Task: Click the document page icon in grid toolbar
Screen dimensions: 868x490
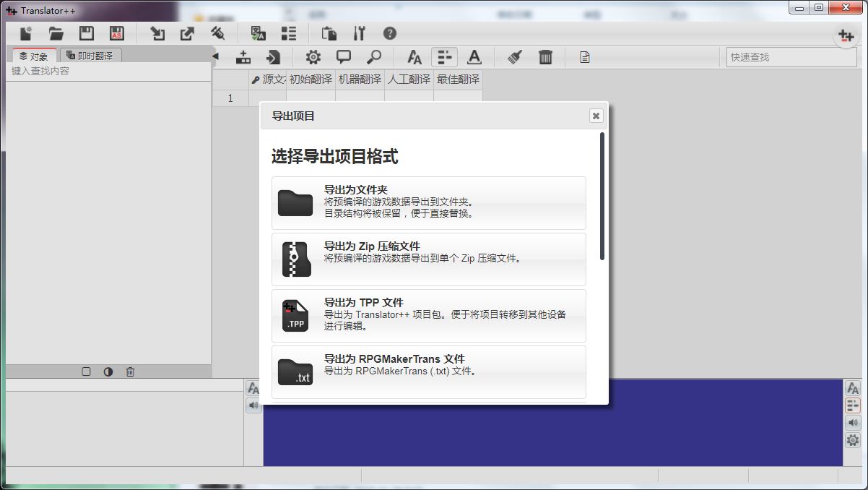Action: coord(585,57)
